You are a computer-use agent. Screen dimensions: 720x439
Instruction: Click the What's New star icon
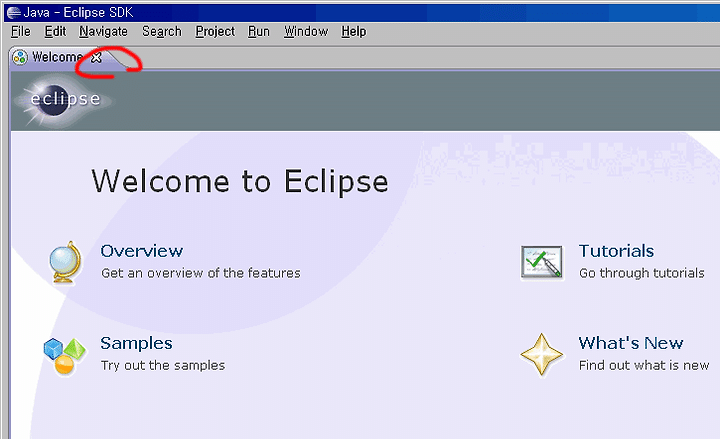542,355
